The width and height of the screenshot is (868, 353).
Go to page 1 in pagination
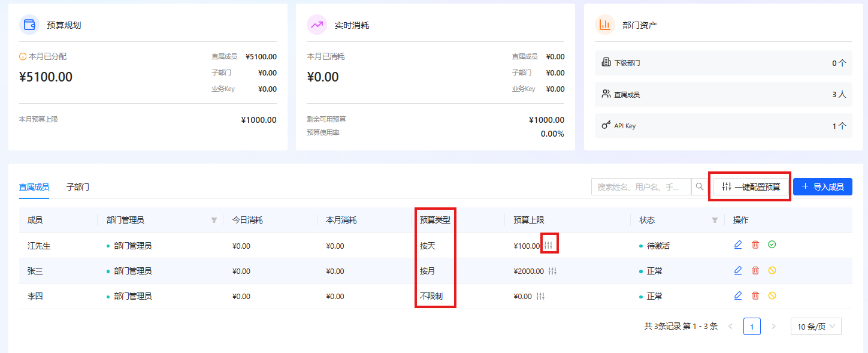pyautogui.click(x=752, y=327)
